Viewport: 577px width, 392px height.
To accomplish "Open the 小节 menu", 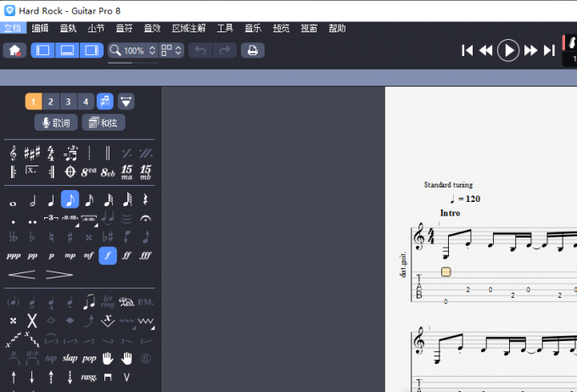I will click(96, 28).
